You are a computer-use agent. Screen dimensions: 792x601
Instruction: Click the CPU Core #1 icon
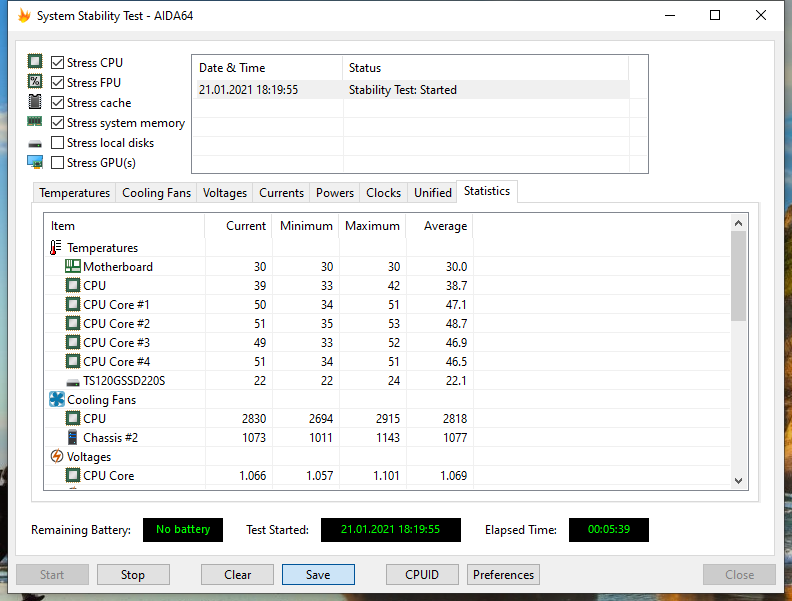pyautogui.click(x=73, y=305)
